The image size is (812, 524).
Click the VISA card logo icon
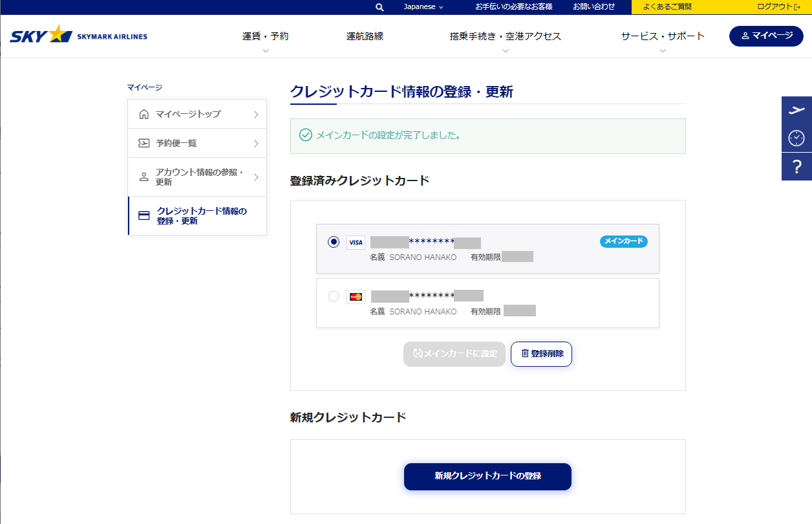[x=356, y=243]
